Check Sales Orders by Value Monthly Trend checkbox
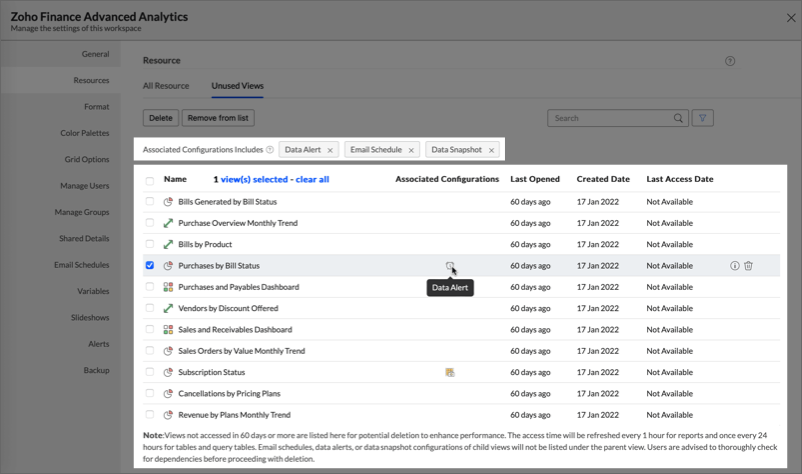 click(x=149, y=351)
